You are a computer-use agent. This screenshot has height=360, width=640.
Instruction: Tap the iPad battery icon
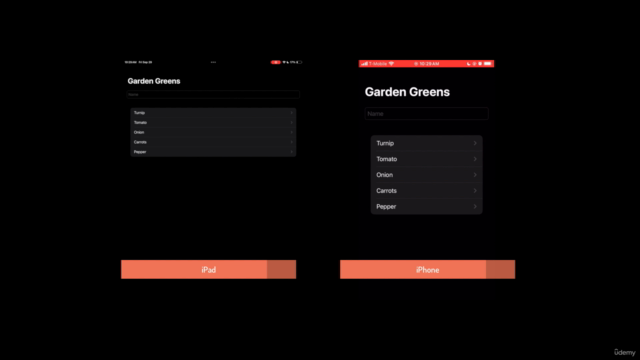[x=299, y=62]
